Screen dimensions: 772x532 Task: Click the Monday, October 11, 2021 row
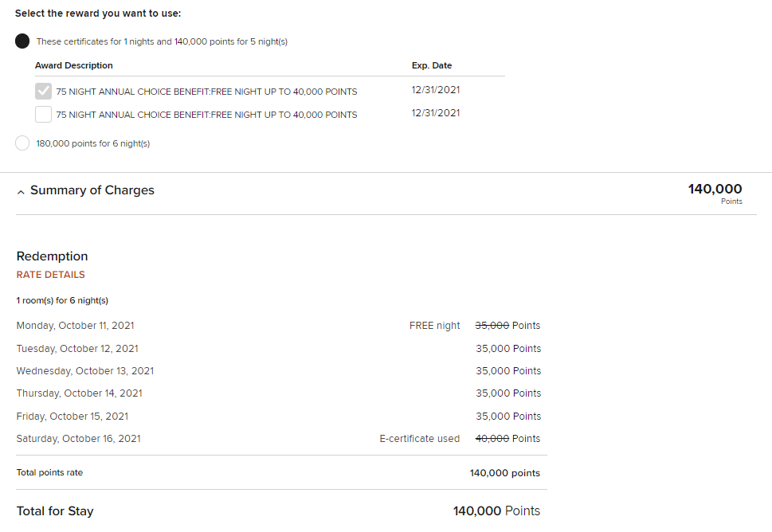point(75,326)
